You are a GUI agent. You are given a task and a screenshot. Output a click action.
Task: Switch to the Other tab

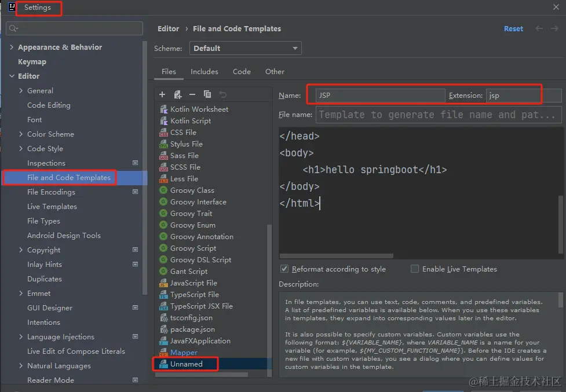point(275,71)
